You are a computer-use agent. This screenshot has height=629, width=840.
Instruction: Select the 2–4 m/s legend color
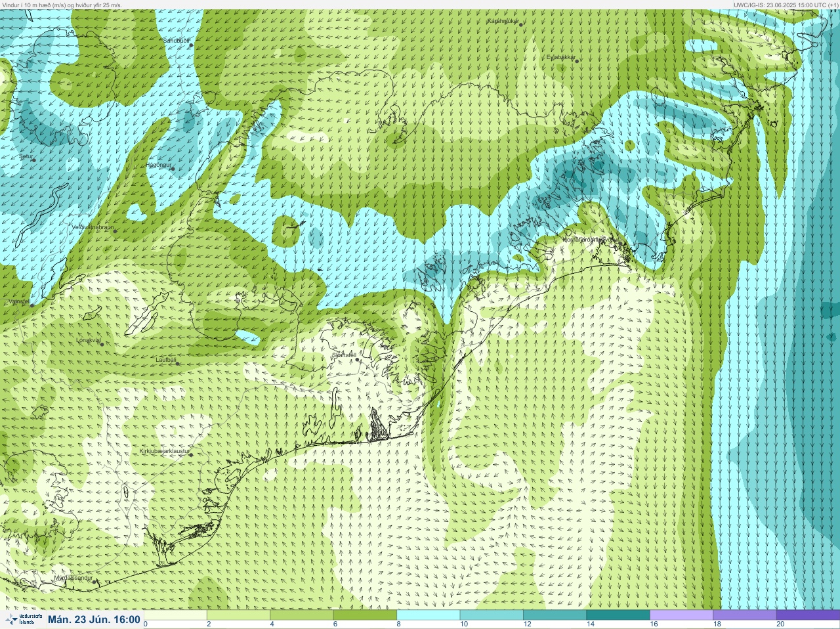(239, 615)
